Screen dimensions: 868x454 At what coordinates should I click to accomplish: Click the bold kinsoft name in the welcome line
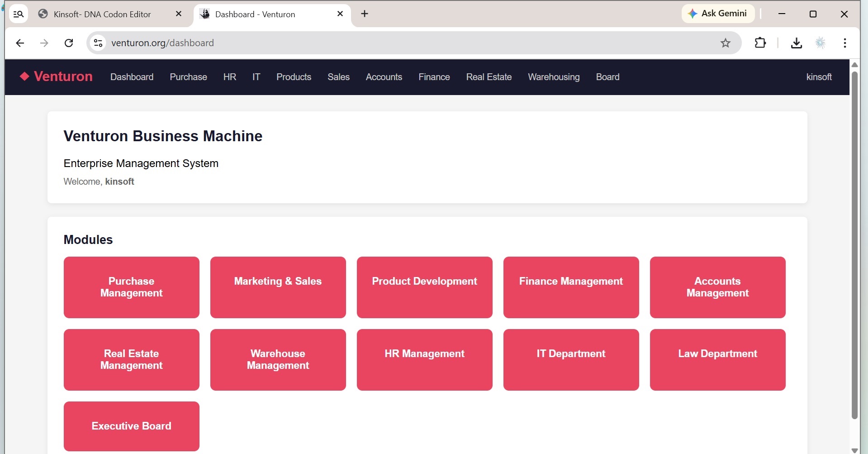[x=119, y=182]
